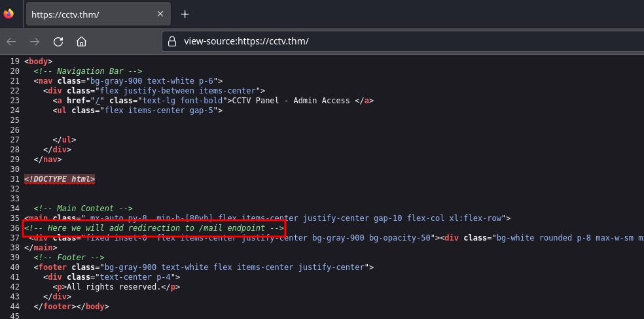Screen dimensions: 644x319
Task: Close the https://cctv.thm/ tab
Action: [161, 14]
